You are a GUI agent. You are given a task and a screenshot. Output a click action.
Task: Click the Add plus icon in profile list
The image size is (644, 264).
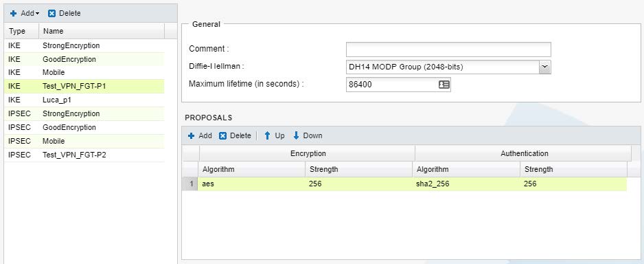[x=14, y=13]
